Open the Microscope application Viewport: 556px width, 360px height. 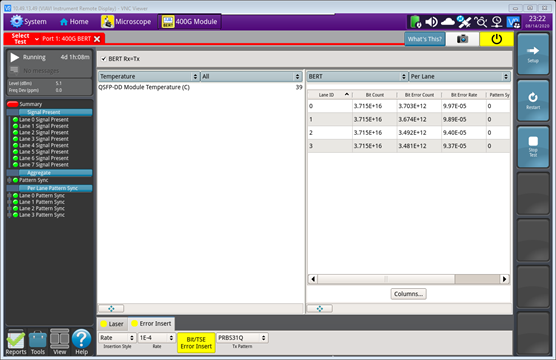pyautogui.click(x=126, y=22)
